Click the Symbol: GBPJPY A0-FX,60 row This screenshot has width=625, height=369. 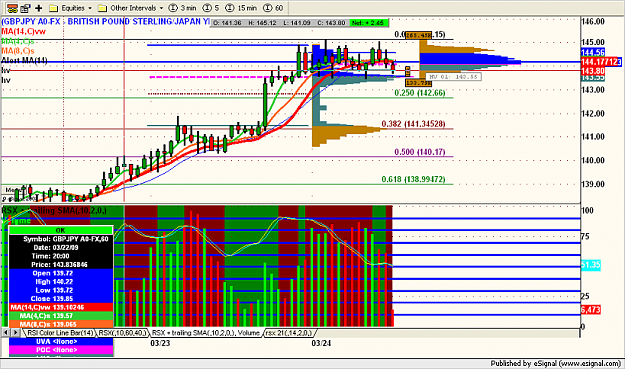point(61,239)
